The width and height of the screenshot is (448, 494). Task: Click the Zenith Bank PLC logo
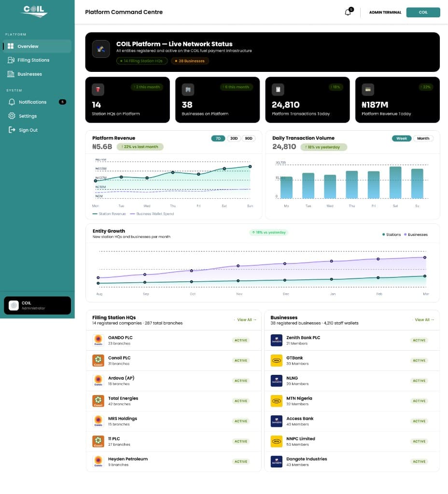pyautogui.click(x=277, y=340)
